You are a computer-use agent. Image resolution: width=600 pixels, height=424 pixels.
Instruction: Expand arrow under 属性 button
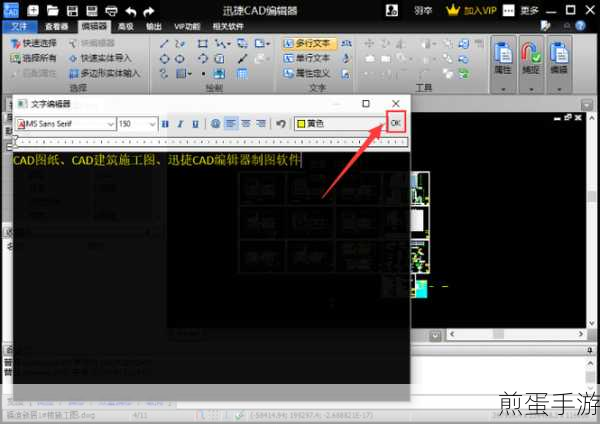pyautogui.click(x=503, y=89)
